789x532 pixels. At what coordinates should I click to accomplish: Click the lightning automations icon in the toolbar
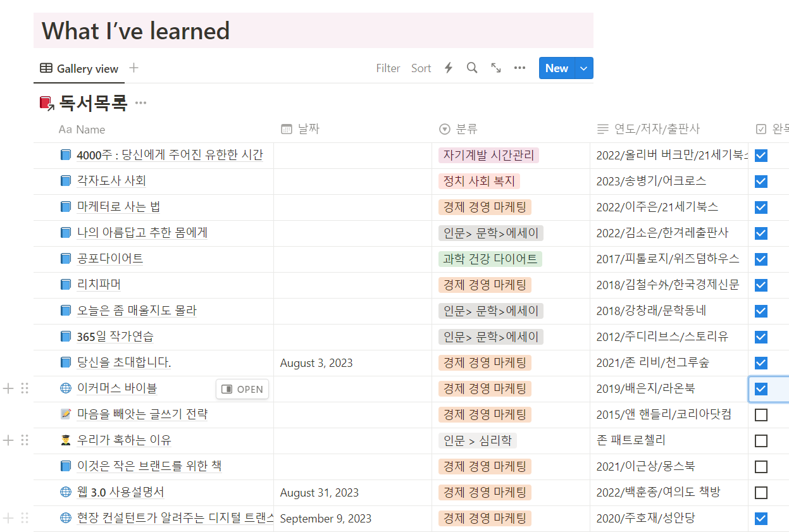tap(448, 68)
